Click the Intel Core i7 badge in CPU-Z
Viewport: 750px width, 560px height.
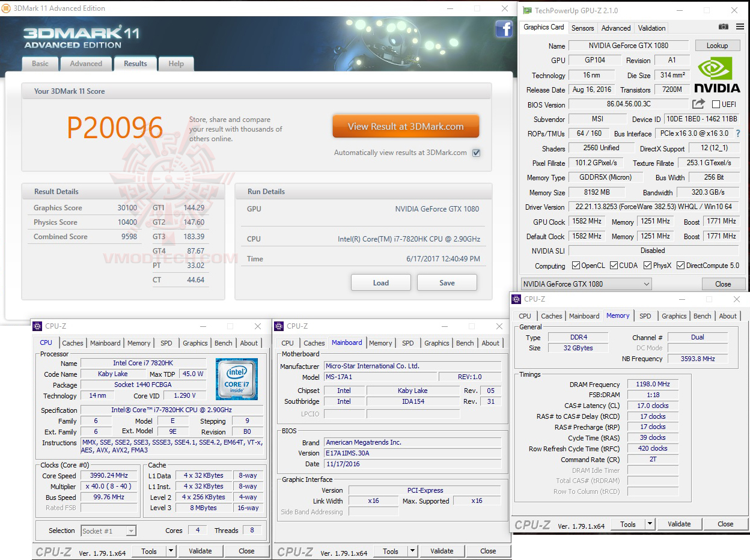tap(237, 379)
